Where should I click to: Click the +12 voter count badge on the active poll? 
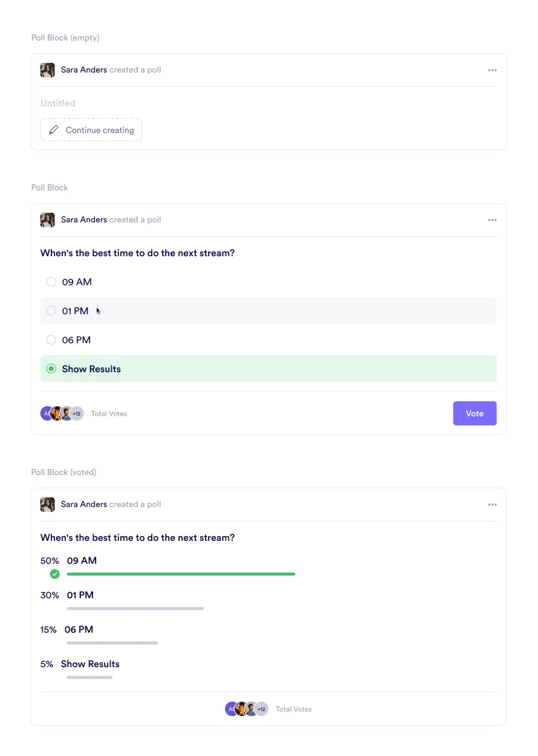pos(76,413)
